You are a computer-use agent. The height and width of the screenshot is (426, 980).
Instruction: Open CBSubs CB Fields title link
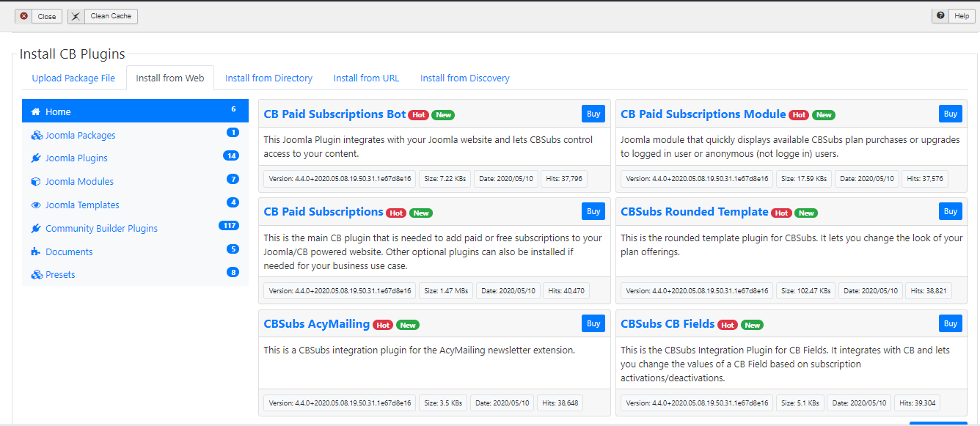pyautogui.click(x=668, y=324)
